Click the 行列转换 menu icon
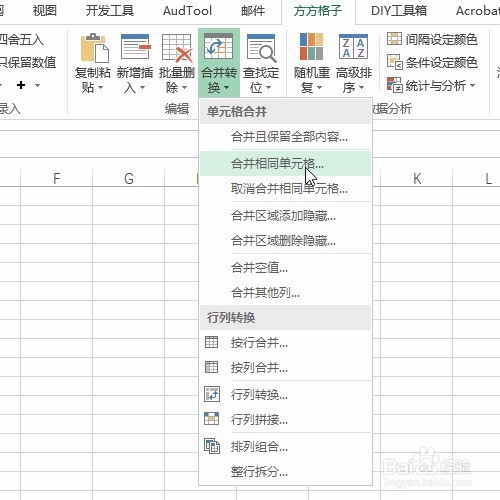 pos(212,394)
